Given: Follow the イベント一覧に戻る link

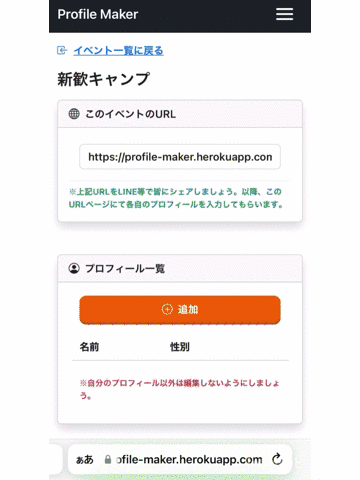Looking at the screenshot, I should 118,51.
